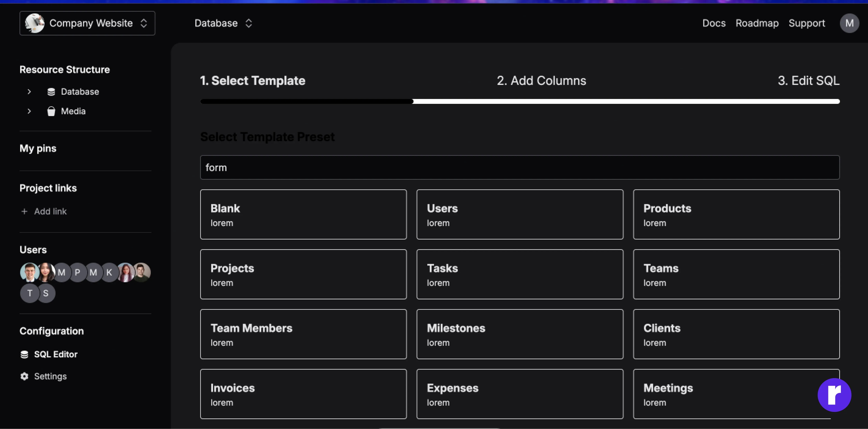
Task: Click the template search field containing form
Action: pos(520,167)
